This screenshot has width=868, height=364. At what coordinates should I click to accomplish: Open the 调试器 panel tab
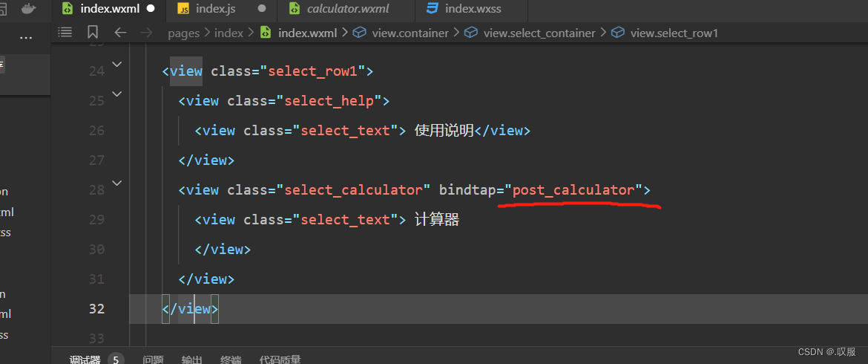coord(84,359)
